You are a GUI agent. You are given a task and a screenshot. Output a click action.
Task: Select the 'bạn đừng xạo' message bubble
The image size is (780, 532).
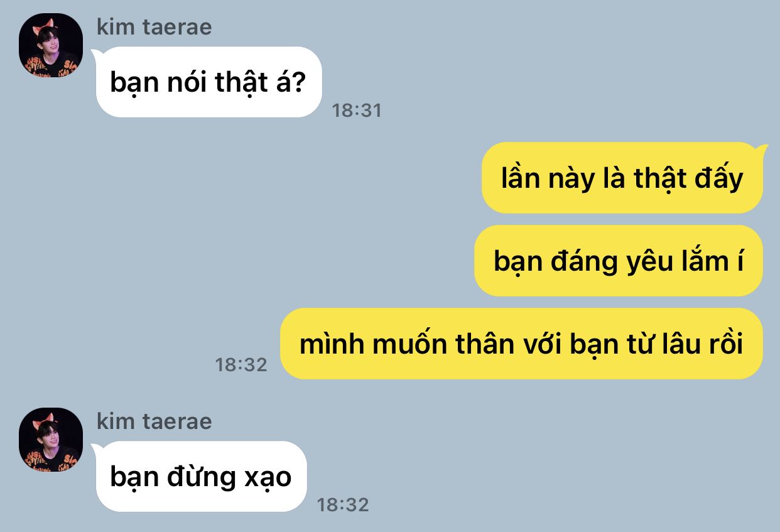200,476
